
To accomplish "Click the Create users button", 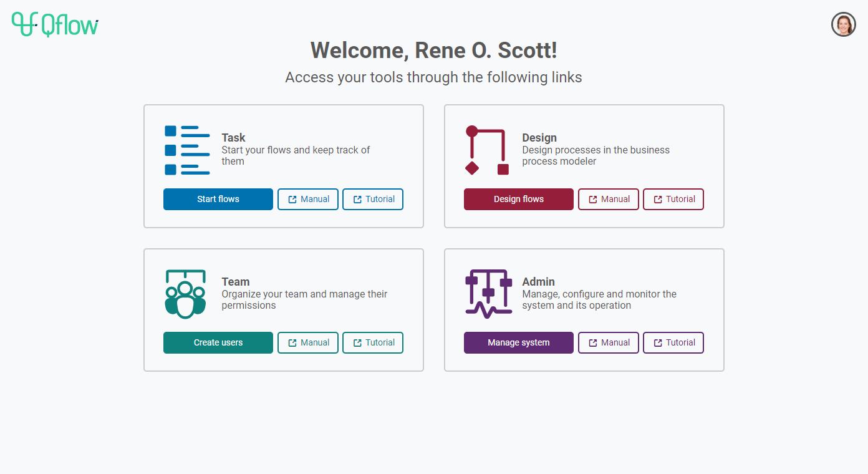I will point(218,342).
